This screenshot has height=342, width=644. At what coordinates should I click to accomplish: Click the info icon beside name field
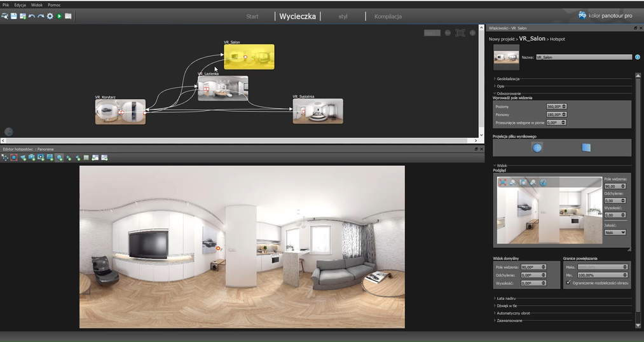tap(637, 57)
